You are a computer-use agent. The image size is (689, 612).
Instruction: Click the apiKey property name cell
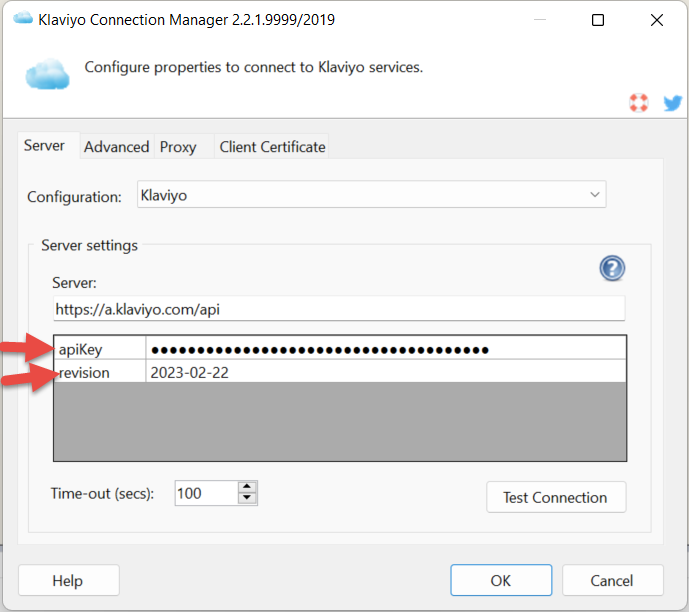point(100,350)
